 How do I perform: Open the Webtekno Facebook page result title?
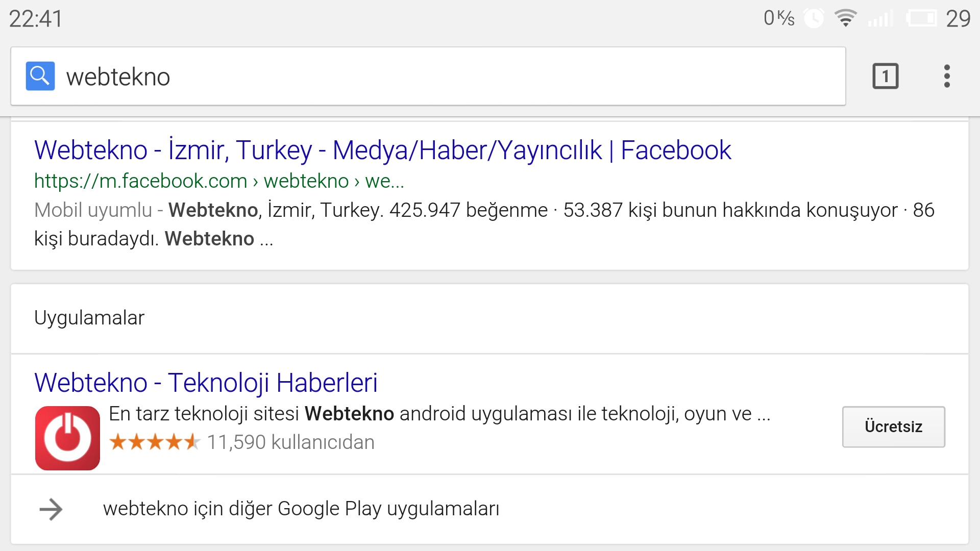(383, 151)
